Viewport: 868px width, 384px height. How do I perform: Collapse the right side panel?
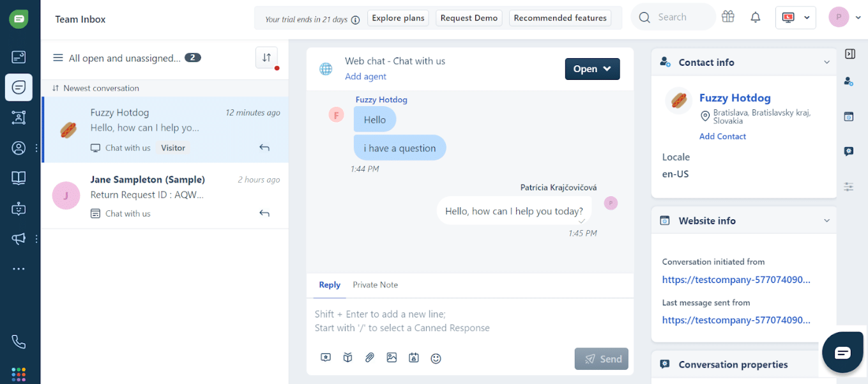coord(849,54)
